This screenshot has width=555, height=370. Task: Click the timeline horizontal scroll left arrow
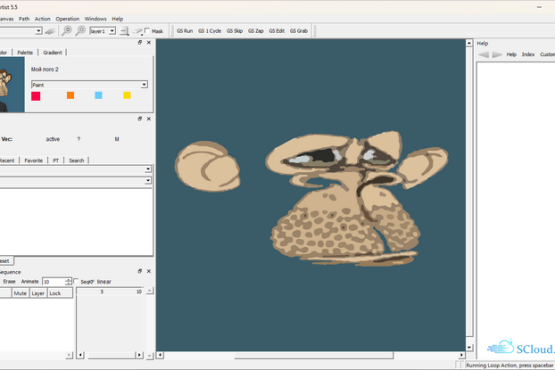80,355
